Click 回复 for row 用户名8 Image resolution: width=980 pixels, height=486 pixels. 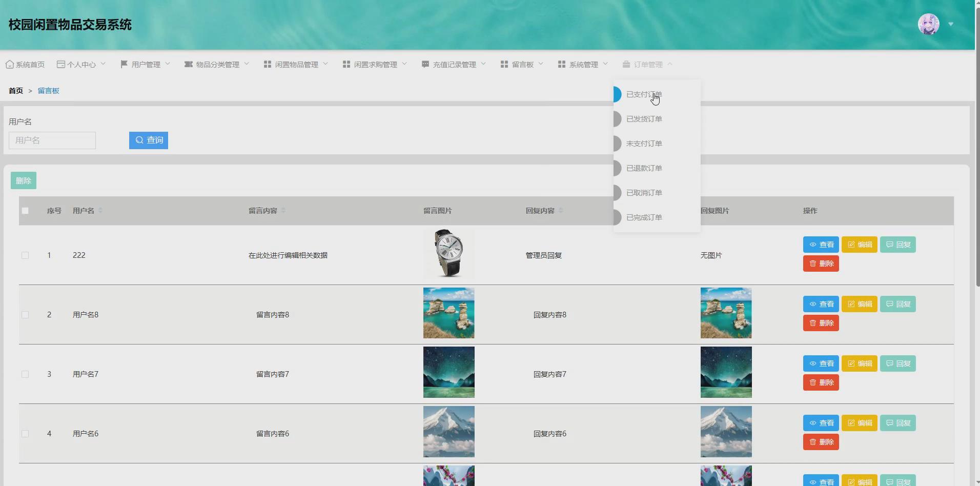point(898,304)
